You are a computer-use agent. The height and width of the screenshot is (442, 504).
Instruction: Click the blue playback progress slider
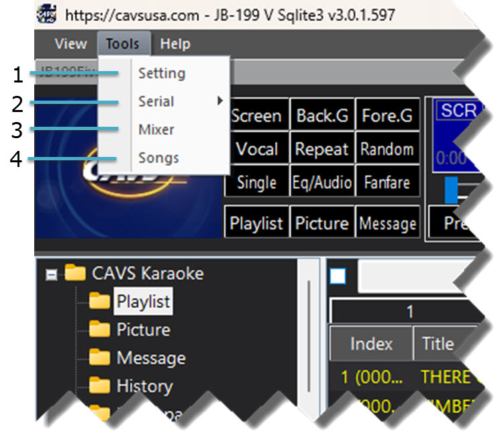coord(452,191)
